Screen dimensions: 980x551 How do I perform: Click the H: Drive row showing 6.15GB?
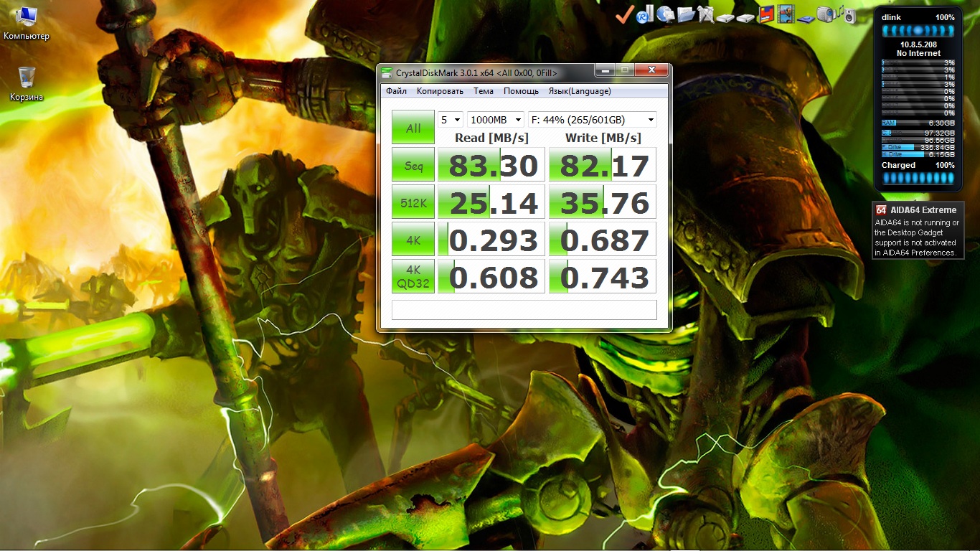918,154
